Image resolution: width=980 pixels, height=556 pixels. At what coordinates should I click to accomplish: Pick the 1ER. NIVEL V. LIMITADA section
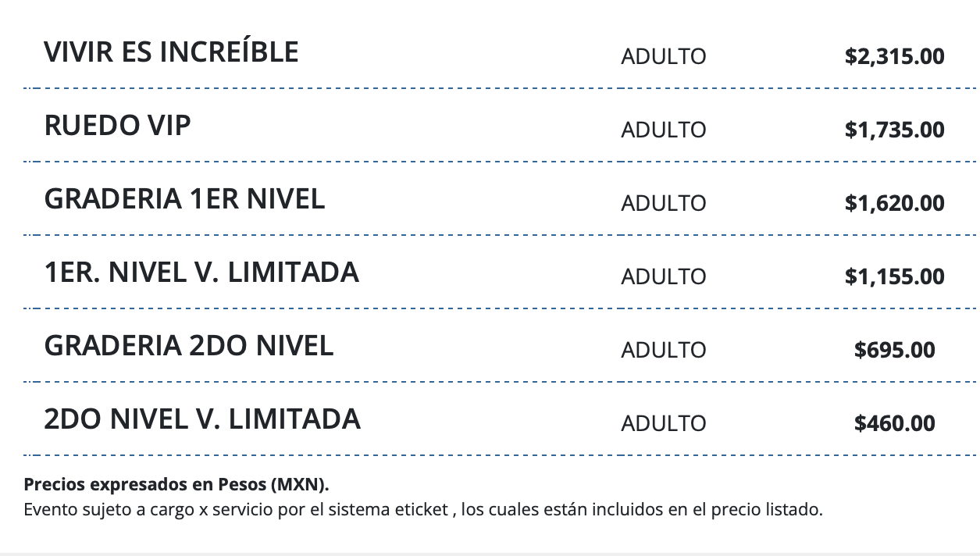pos(201,273)
